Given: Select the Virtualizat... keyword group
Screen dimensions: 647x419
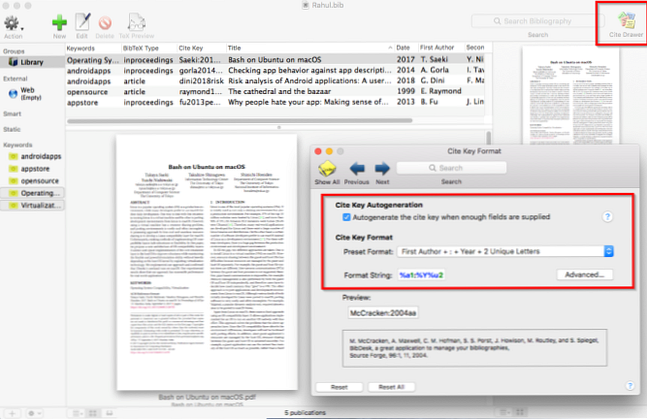Looking at the screenshot, I should (x=34, y=205).
